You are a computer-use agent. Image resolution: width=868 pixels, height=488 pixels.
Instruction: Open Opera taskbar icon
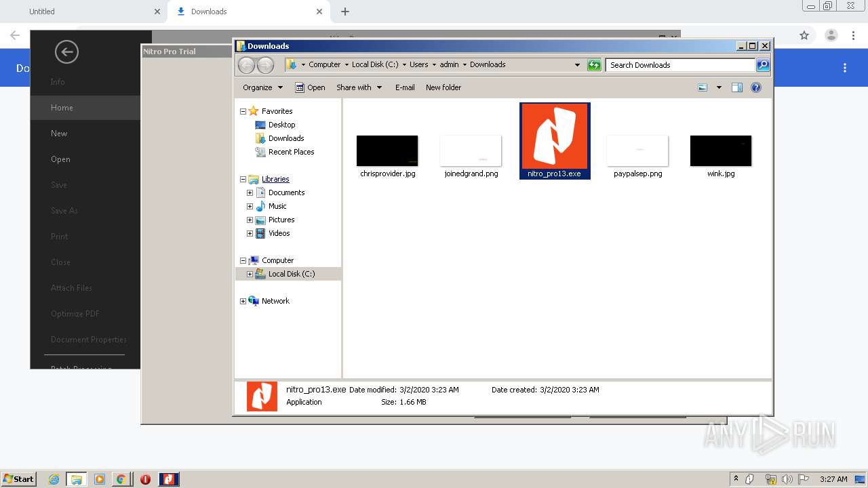pyautogui.click(x=145, y=479)
